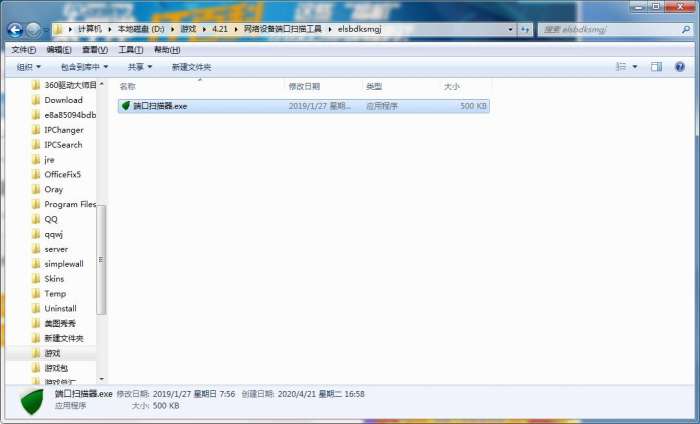Viewport: 700px width, 424px height.
Task: Open the Uninstall folder in the tree
Action: [x=54, y=308]
